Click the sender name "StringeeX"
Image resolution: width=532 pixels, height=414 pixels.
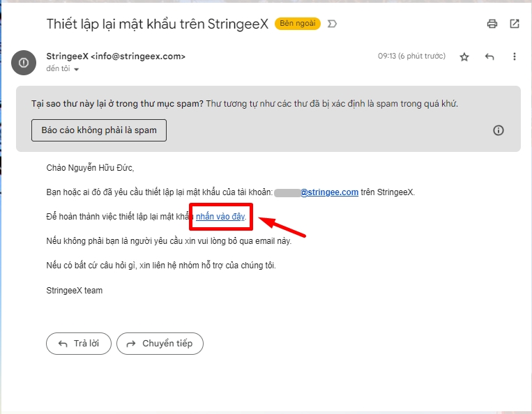tap(67, 56)
